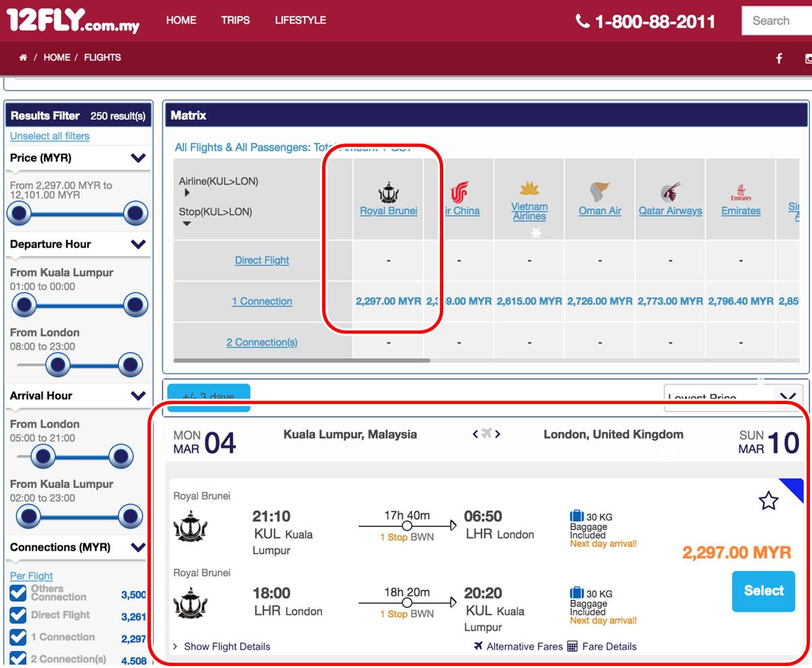Click Departure Hour From Kuala Lumpur minimum handle
Image resolution: width=812 pixels, height=668 pixels.
tap(24, 305)
